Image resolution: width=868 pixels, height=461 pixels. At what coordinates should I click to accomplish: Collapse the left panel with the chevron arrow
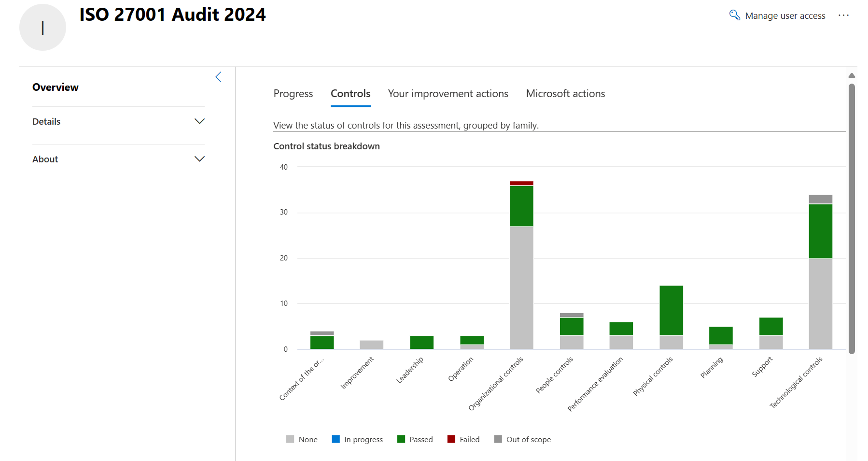click(x=218, y=77)
